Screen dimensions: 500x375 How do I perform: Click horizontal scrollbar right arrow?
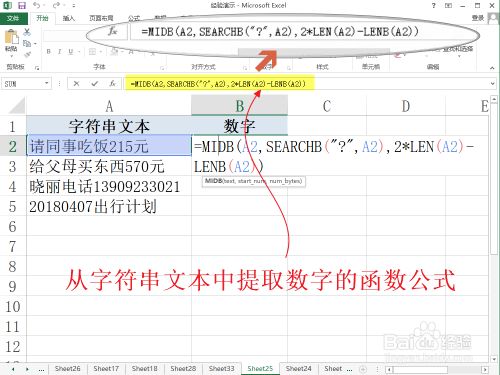coord(485,369)
